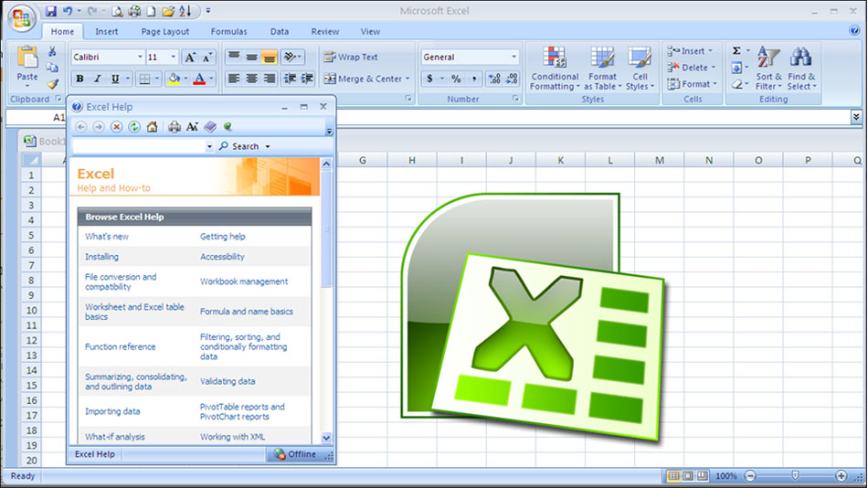Open Sort & Filter menu
The image size is (868, 488).
pos(768,69)
